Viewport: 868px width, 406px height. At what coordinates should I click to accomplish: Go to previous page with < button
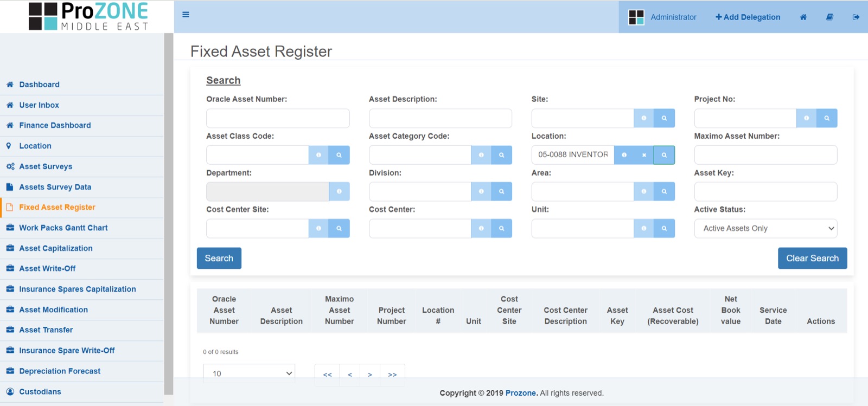(x=350, y=375)
